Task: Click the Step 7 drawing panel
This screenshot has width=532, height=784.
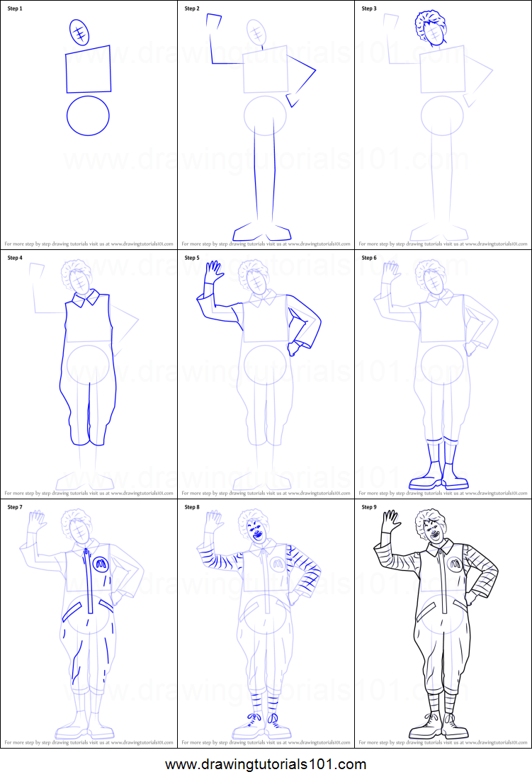Action: tap(89, 623)
